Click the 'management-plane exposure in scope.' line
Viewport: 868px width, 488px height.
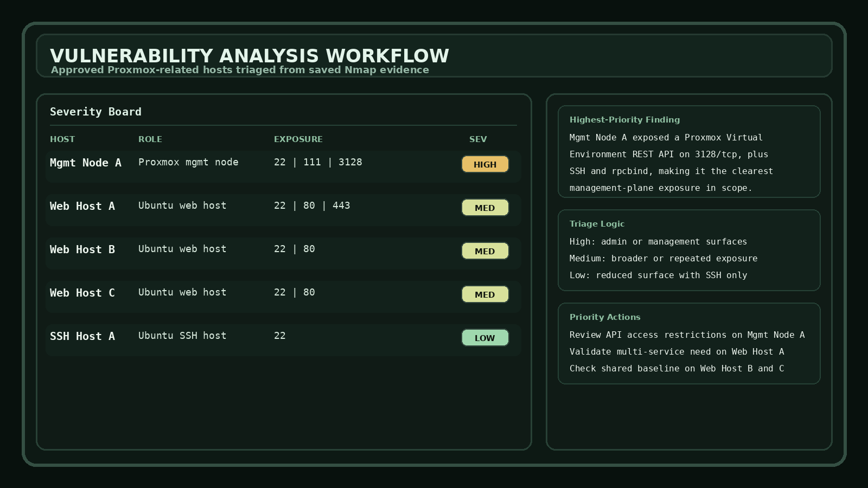click(661, 188)
